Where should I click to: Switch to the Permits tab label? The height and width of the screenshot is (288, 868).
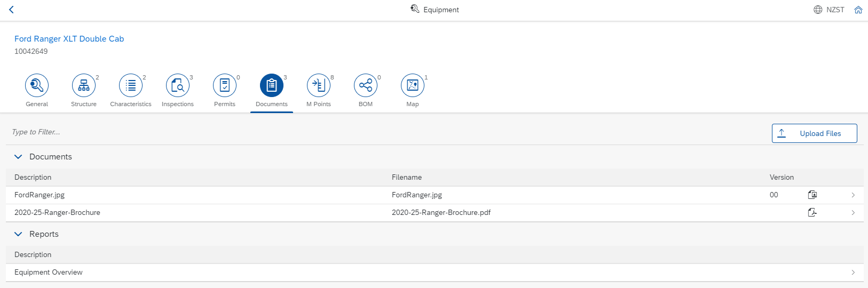pos(225,104)
